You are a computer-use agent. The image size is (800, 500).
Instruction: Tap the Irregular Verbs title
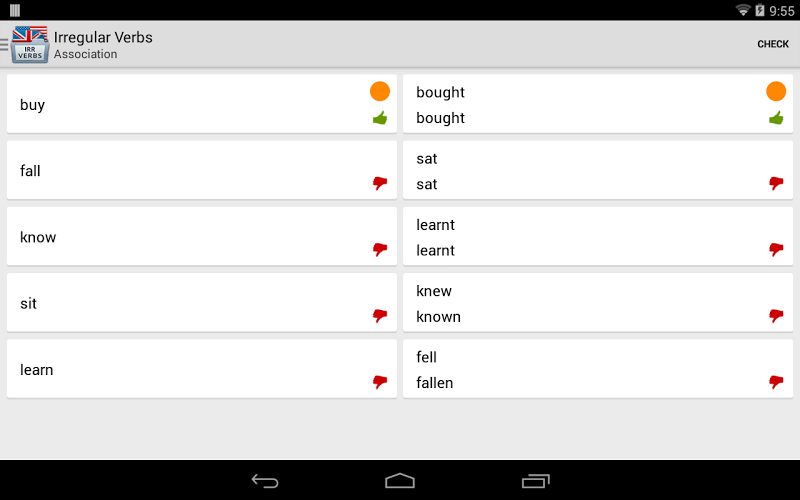coord(103,38)
